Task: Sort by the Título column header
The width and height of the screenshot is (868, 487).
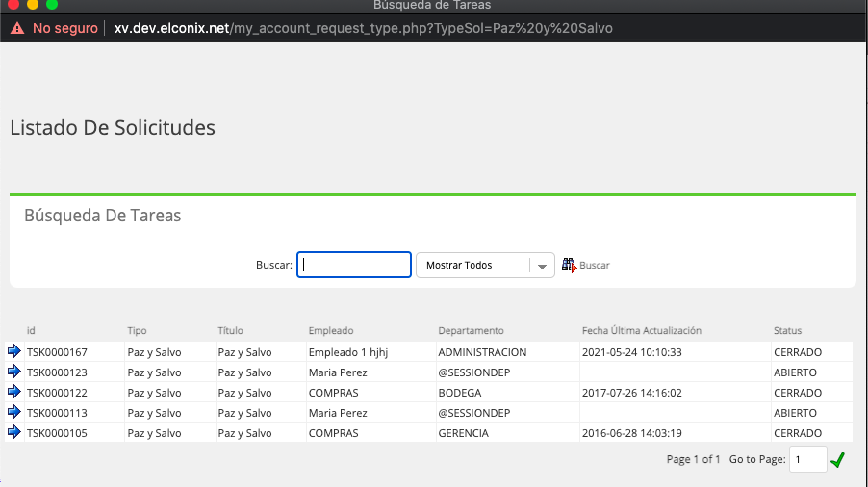Action: (x=230, y=330)
